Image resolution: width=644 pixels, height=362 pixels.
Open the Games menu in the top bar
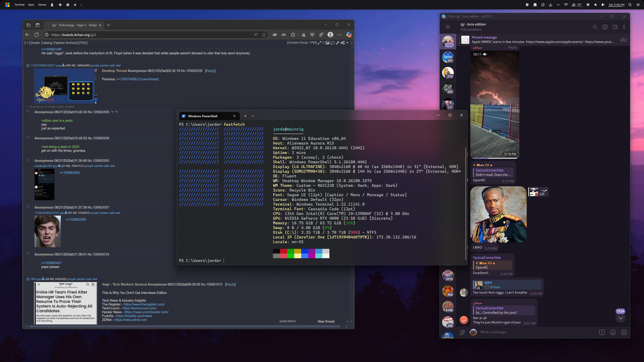click(42, 5)
